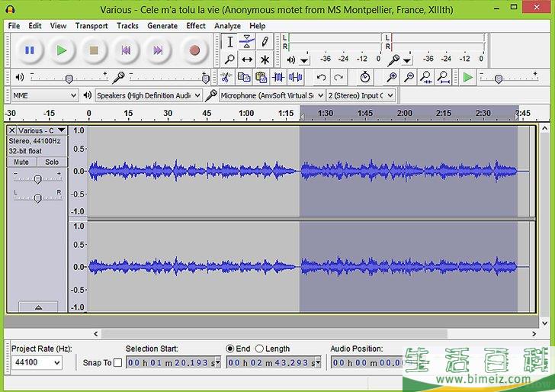
Task: Open the View menu
Action: pyautogui.click(x=58, y=26)
